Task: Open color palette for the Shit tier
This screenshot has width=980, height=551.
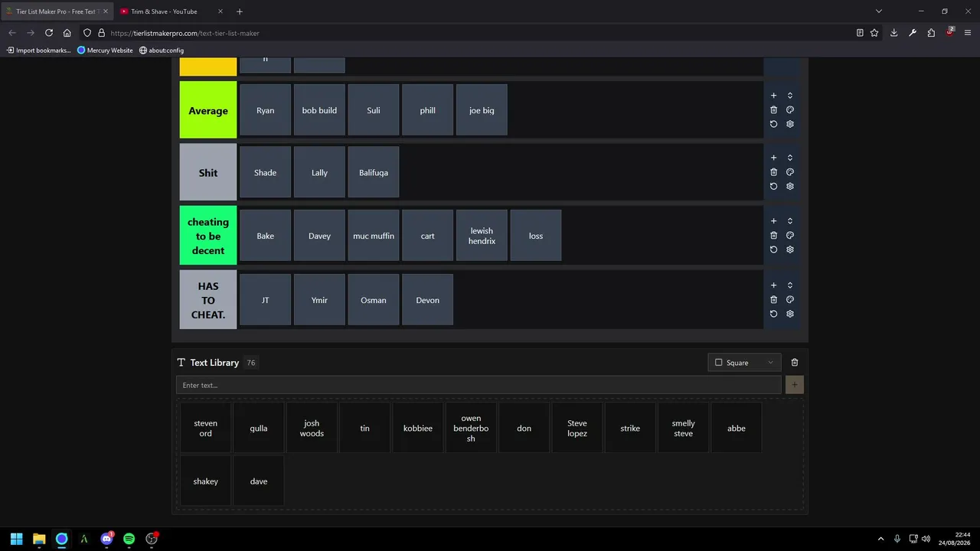Action: point(790,172)
